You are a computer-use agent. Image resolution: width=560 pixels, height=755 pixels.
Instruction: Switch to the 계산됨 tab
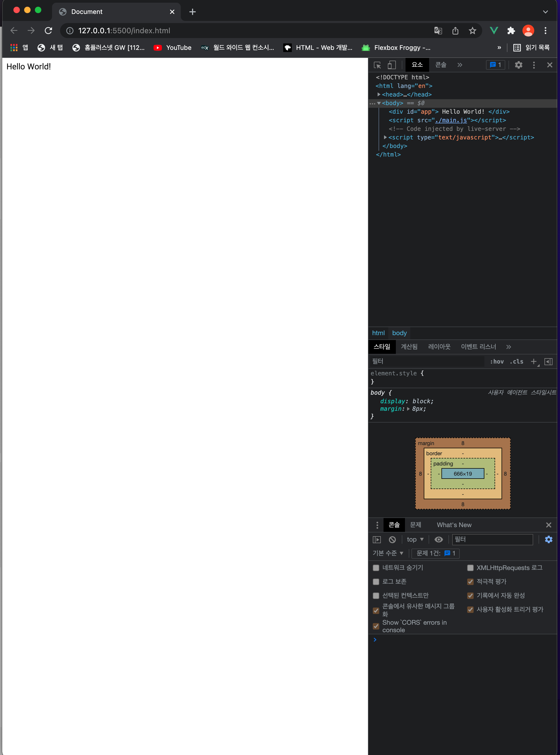coord(409,347)
